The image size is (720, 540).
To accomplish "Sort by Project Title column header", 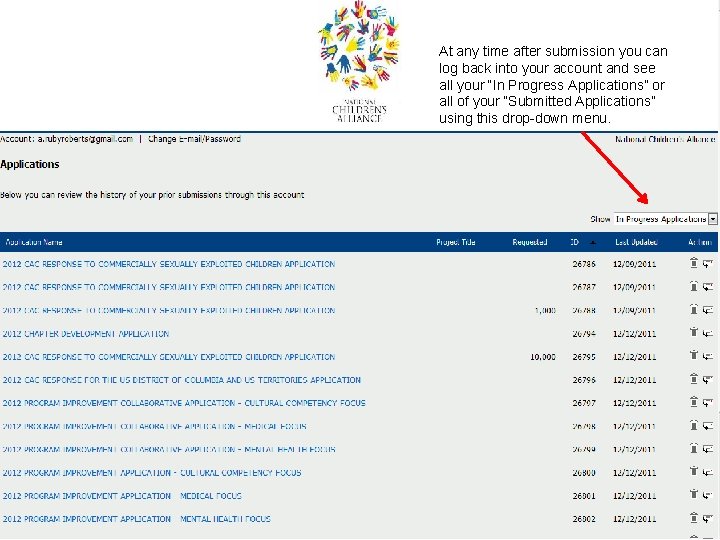I will pos(456,242).
